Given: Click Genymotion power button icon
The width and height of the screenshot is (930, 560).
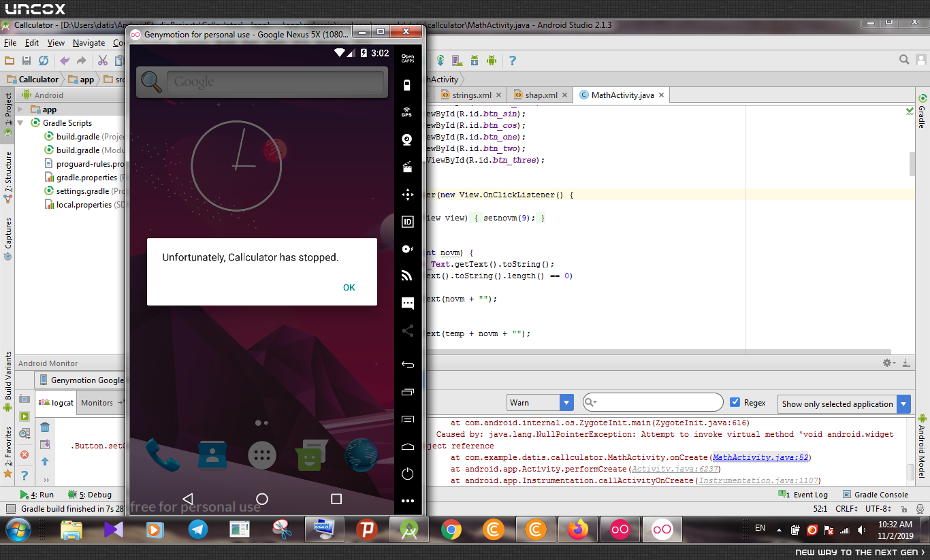Looking at the screenshot, I should click(x=407, y=474).
